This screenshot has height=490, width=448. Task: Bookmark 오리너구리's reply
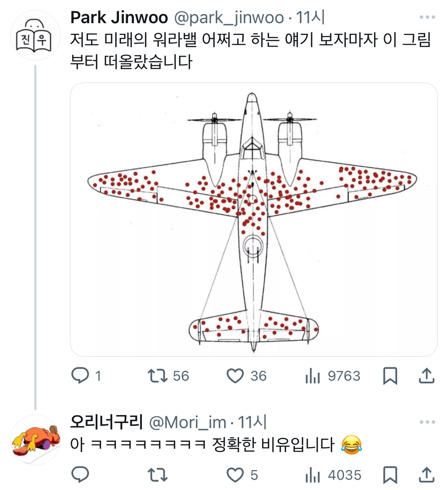click(x=390, y=475)
